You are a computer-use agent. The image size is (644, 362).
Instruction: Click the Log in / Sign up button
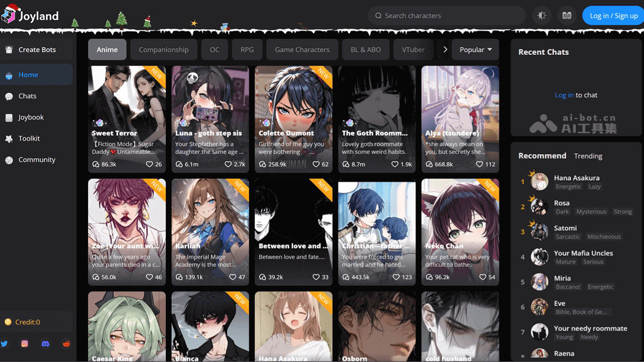pos(613,16)
